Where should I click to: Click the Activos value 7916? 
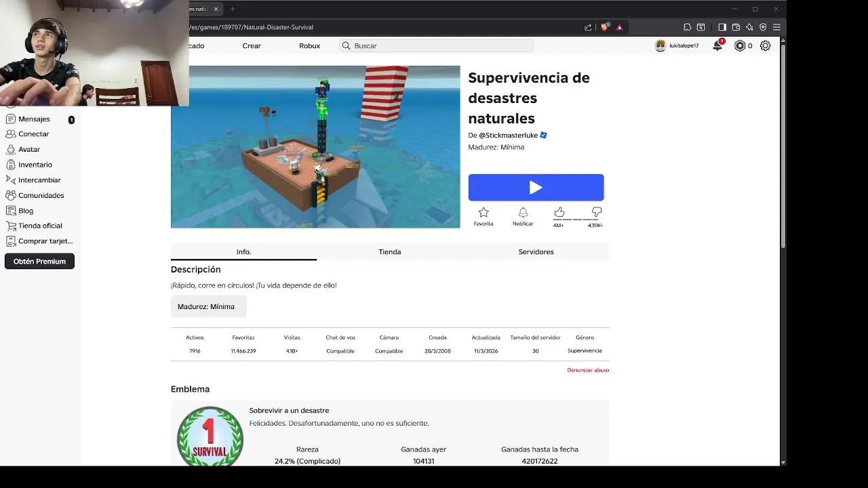click(x=195, y=351)
